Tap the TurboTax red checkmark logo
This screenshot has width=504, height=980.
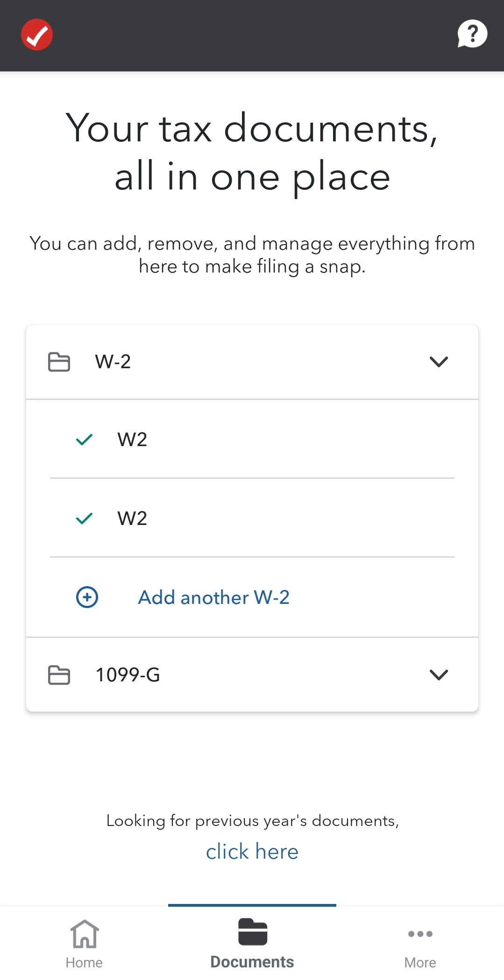pos(37,35)
